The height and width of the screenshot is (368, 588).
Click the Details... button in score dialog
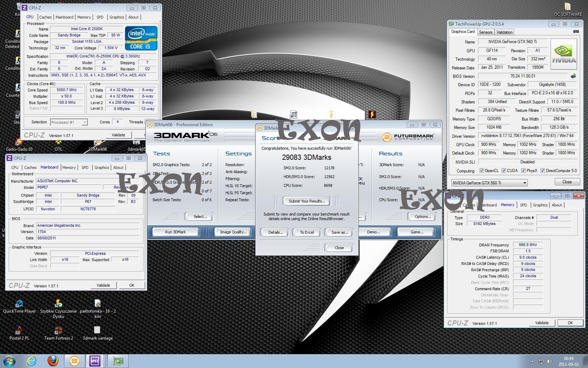275,232
